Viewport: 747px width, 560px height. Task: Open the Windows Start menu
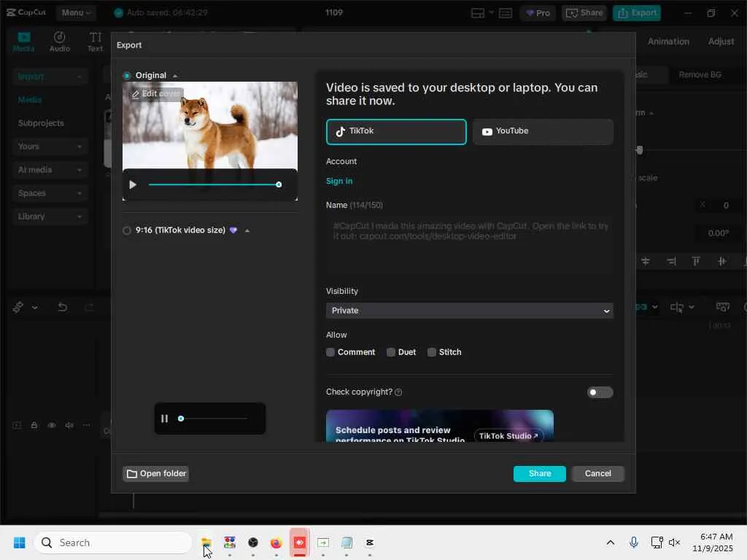click(20, 542)
